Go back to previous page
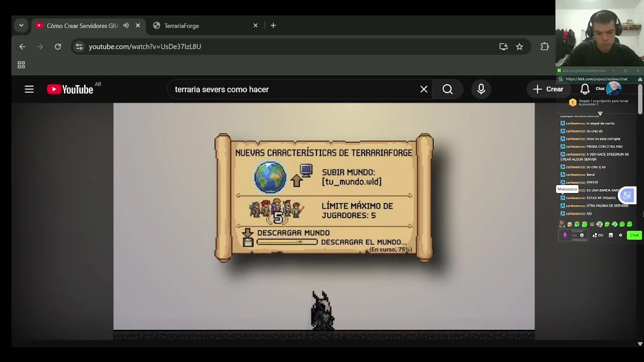The image size is (644, 362). click(22, 46)
